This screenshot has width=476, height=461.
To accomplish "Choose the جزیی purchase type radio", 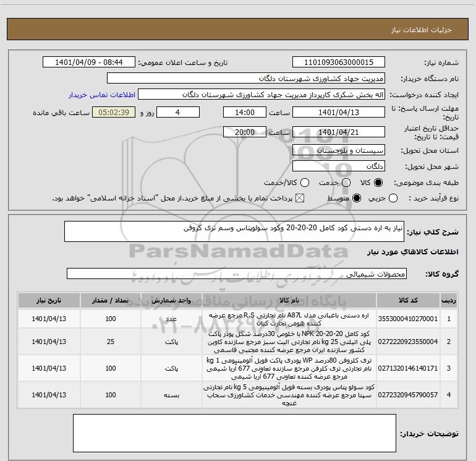I will pos(393,199).
